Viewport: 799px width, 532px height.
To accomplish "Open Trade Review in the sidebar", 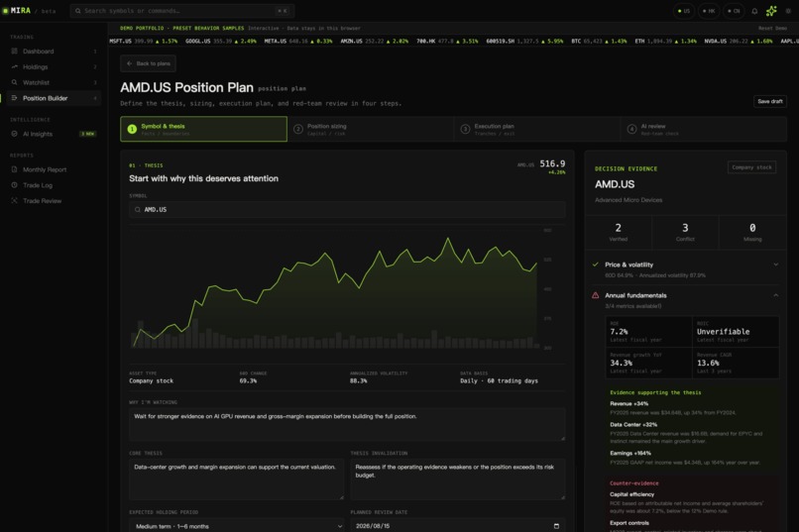I will [54, 200].
